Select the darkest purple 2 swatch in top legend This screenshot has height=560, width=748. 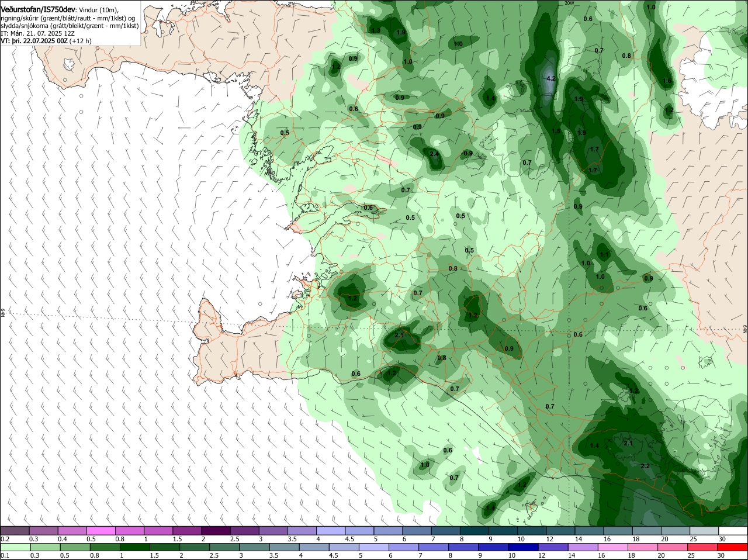[216, 531]
